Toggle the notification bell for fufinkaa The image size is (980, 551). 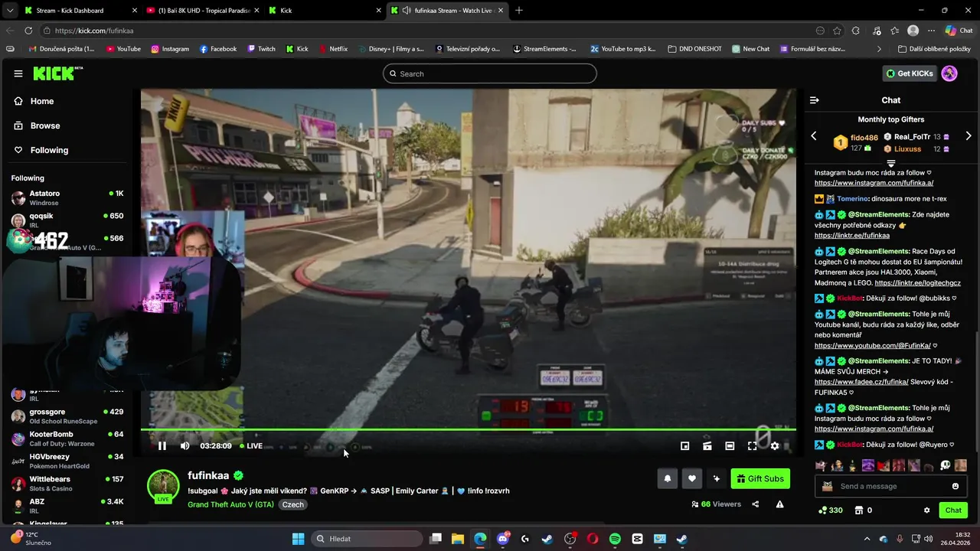667,479
